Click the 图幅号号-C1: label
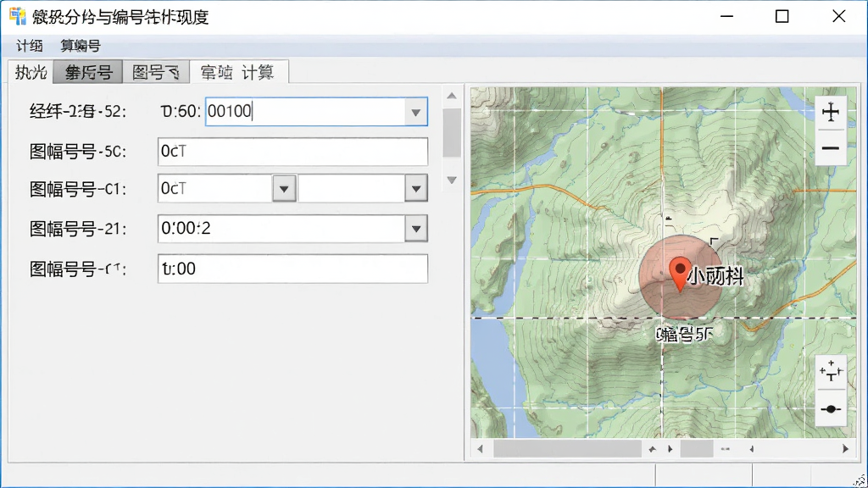868x488 pixels. (78, 189)
